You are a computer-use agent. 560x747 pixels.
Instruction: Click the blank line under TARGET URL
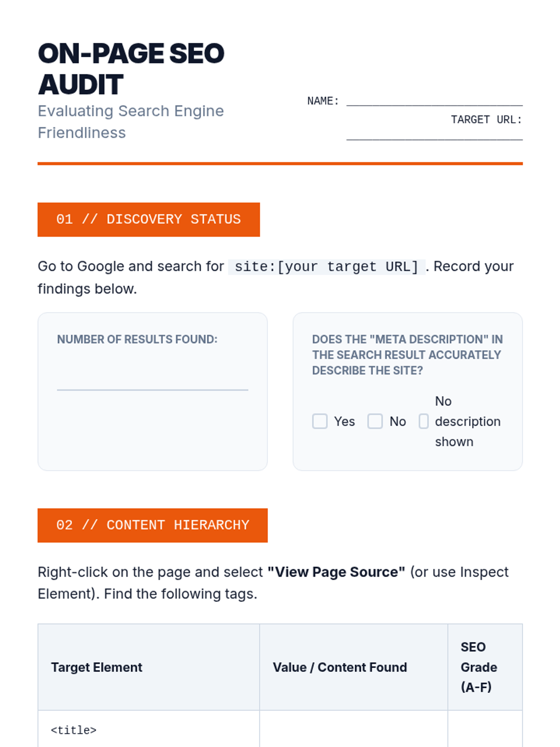(434, 134)
